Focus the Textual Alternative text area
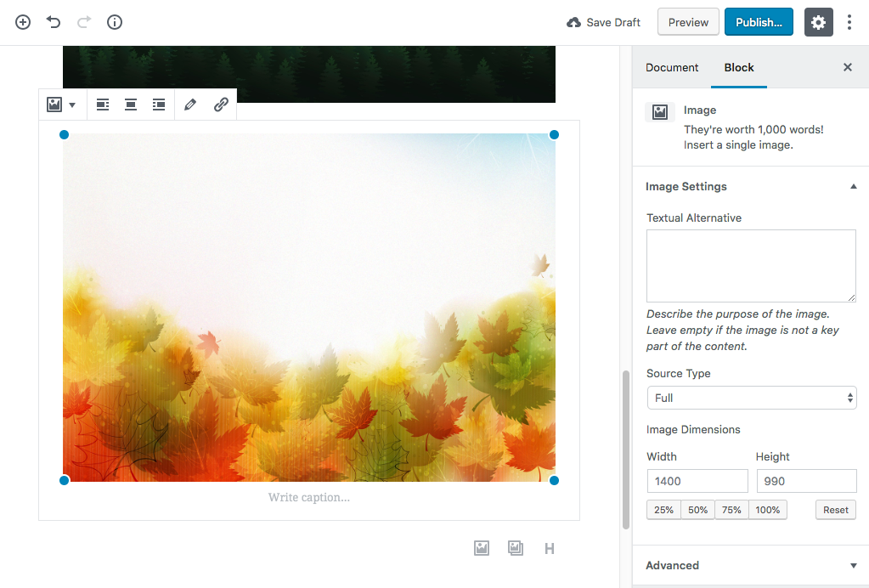Screen dimensions: 869x588 coord(751,266)
